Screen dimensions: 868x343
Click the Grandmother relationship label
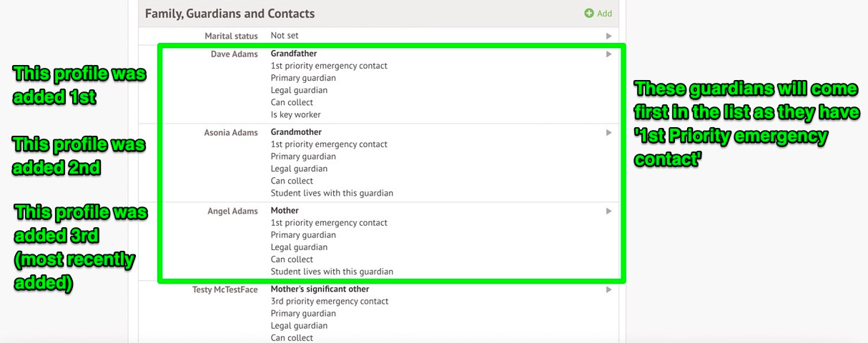296,132
